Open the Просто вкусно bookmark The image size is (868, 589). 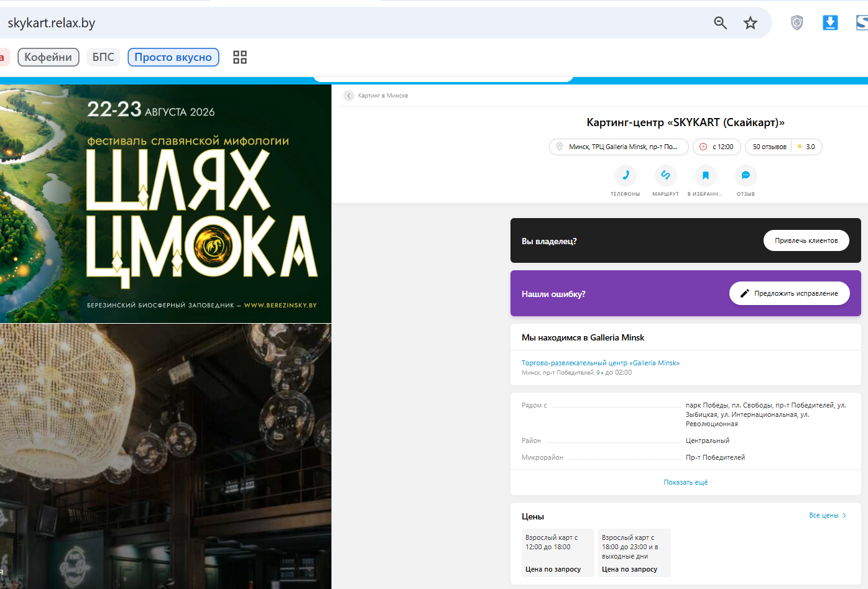pyautogui.click(x=173, y=57)
